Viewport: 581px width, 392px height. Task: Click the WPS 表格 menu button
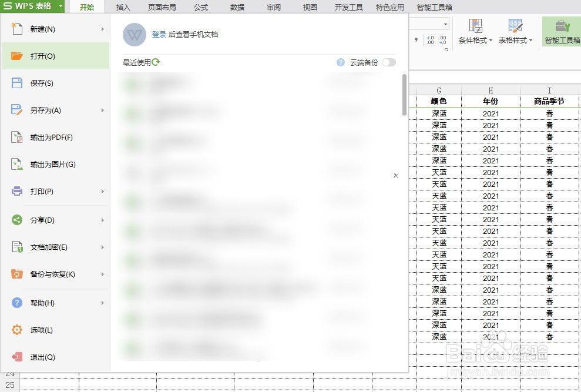(x=32, y=6)
